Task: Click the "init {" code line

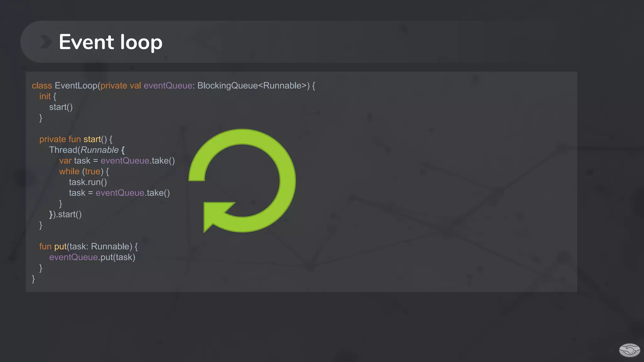Action: pos(48,96)
